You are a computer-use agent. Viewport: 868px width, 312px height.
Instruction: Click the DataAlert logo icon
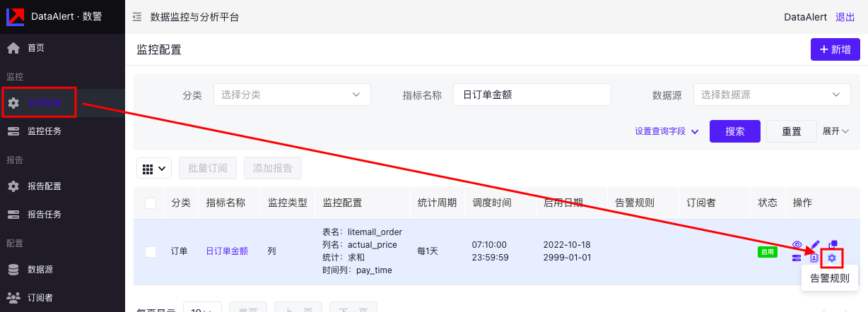pyautogui.click(x=15, y=17)
